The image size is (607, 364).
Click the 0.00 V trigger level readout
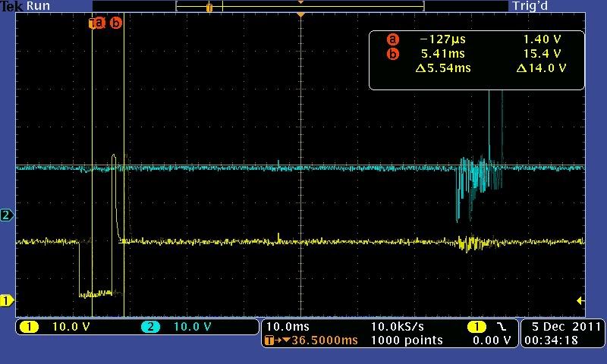pos(491,340)
